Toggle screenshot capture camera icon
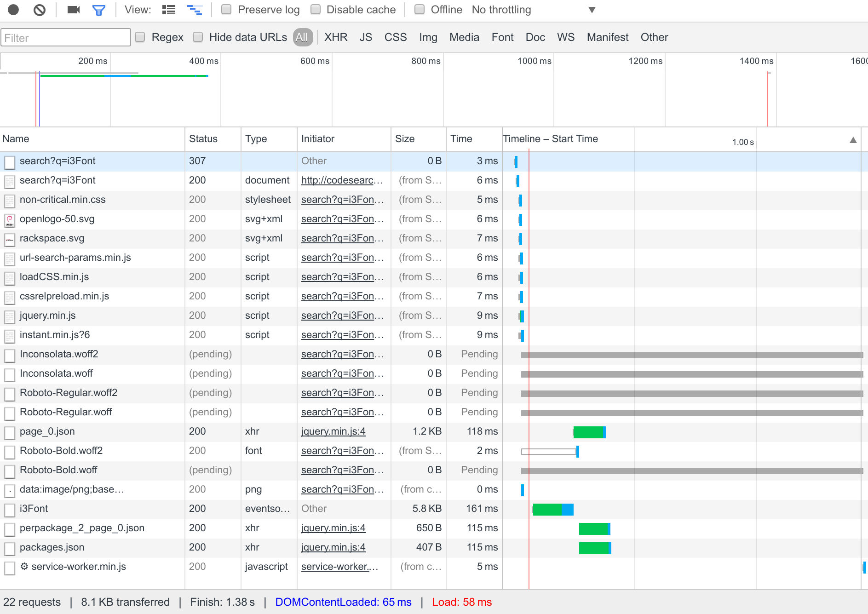Screen dimensions: 868x614 click(74, 10)
